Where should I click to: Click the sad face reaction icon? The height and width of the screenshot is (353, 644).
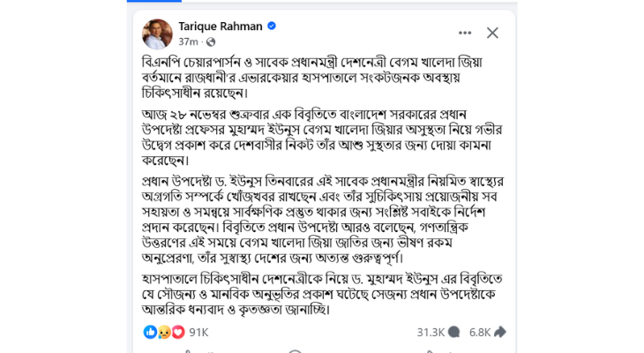click(x=163, y=332)
